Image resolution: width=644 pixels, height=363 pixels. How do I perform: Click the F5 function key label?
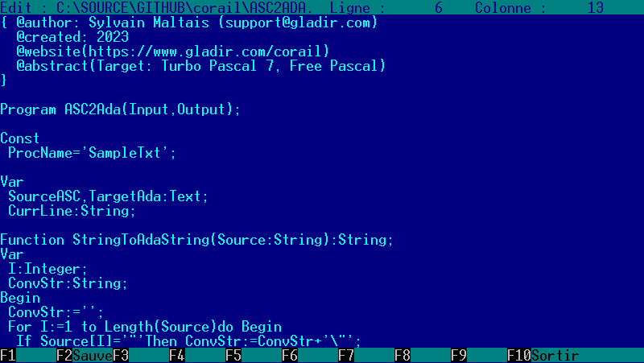coord(233,355)
